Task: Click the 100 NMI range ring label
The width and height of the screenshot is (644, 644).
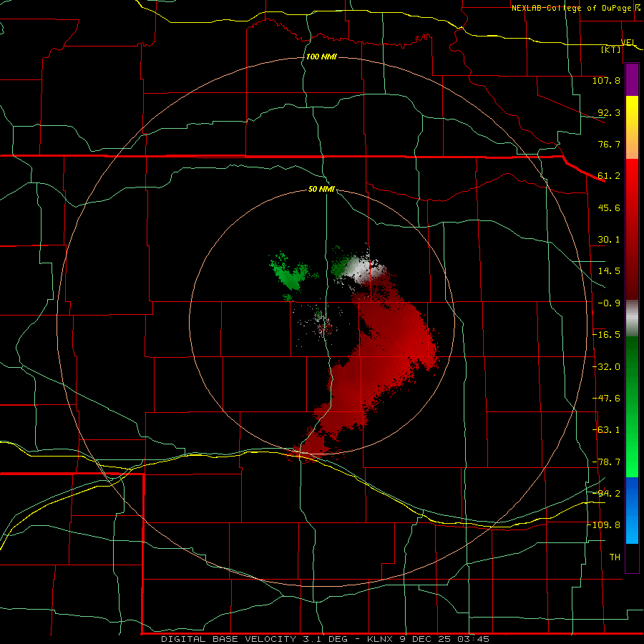Action: [x=321, y=57]
